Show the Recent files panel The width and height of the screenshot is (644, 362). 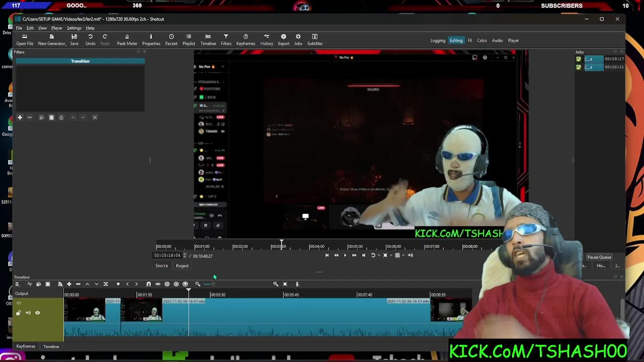pyautogui.click(x=171, y=40)
